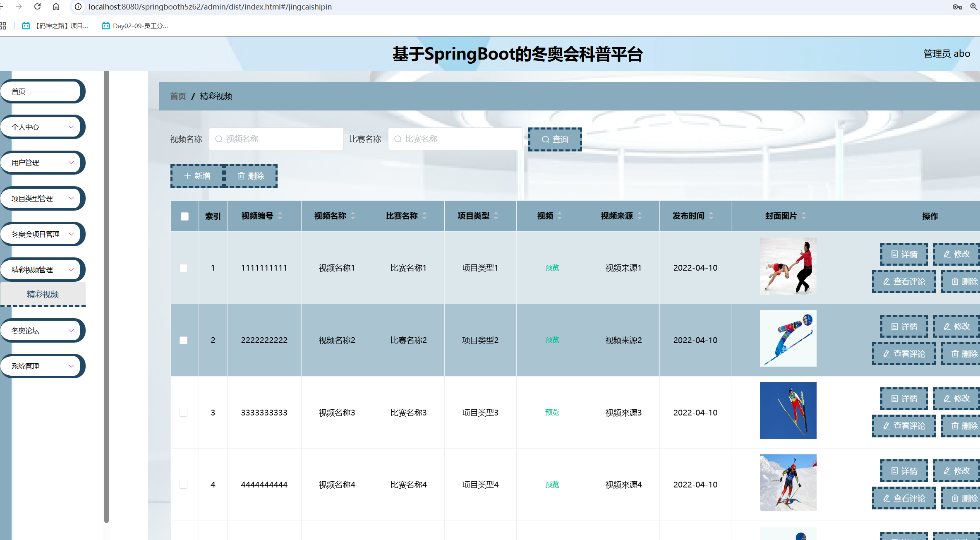This screenshot has width=980, height=540.
Task: Click the 查询 search button
Action: [555, 139]
